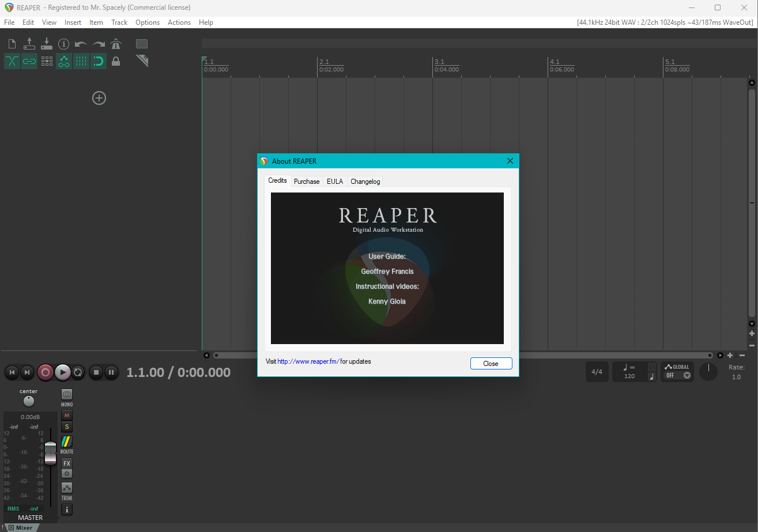Go to project start transport button
This screenshot has width=758, height=532.
pyautogui.click(x=12, y=372)
